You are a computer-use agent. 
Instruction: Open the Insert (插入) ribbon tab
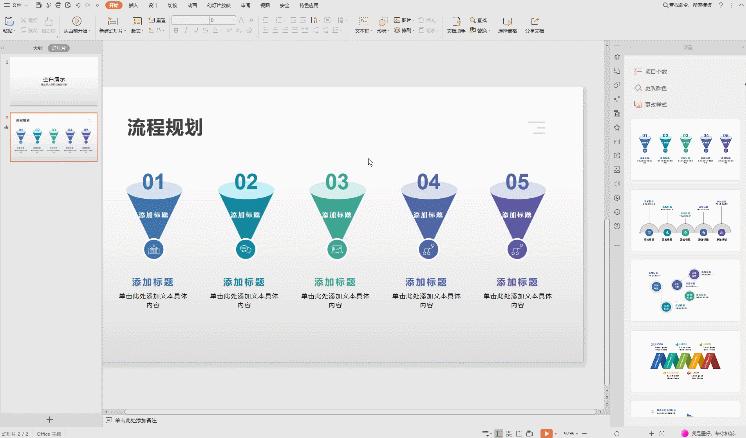coord(134,5)
